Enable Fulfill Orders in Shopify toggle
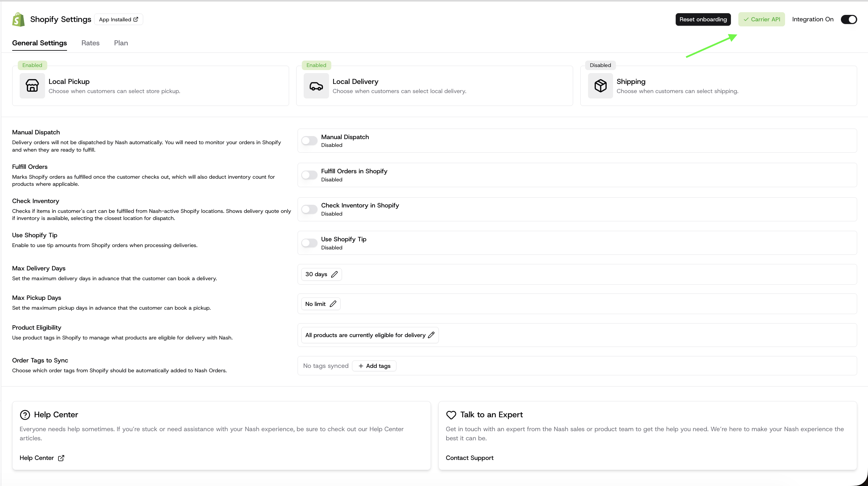Viewport: 868px width, 486px height. [309, 175]
